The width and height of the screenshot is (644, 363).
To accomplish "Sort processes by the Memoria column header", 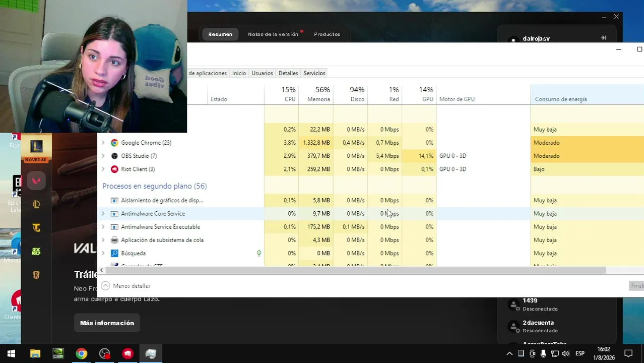I will [315, 94].
